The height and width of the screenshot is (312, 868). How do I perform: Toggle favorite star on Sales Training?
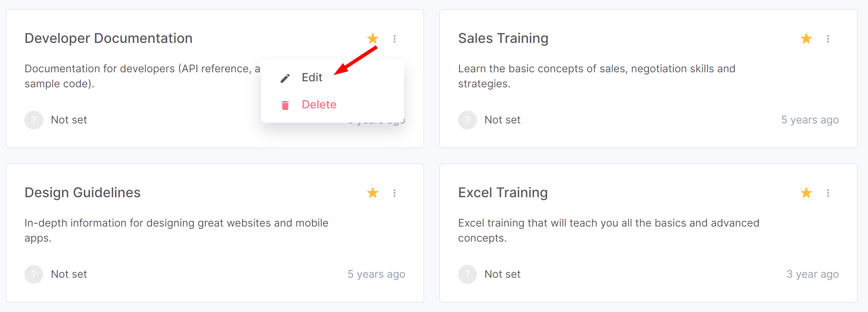pyautogui.click(x=806, y=38)
